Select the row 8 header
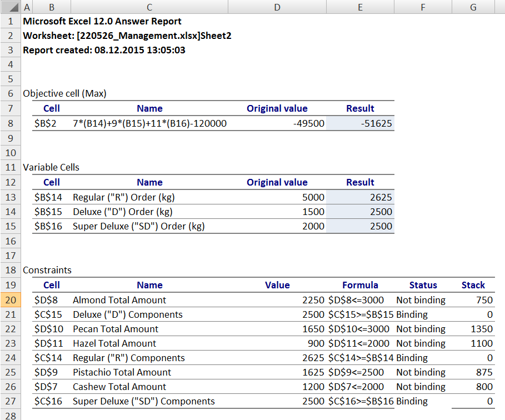This screenshot has width=505, height=420. 11,123
